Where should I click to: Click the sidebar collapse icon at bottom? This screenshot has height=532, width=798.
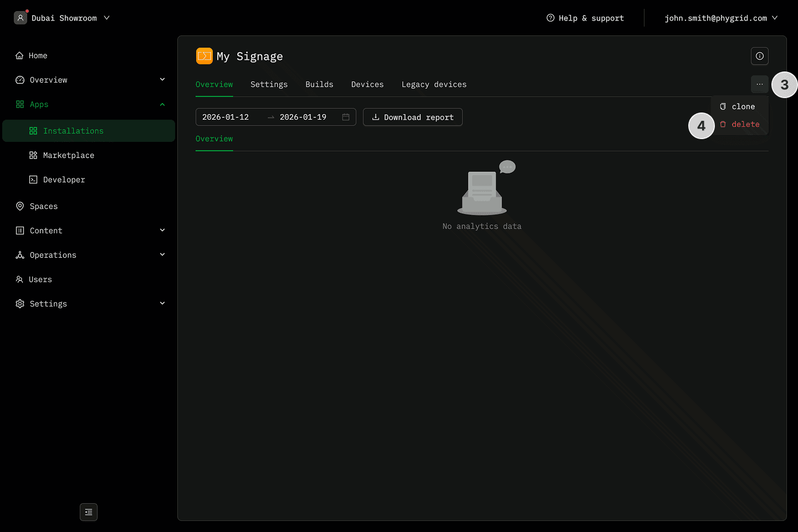(x=89, y=512)
